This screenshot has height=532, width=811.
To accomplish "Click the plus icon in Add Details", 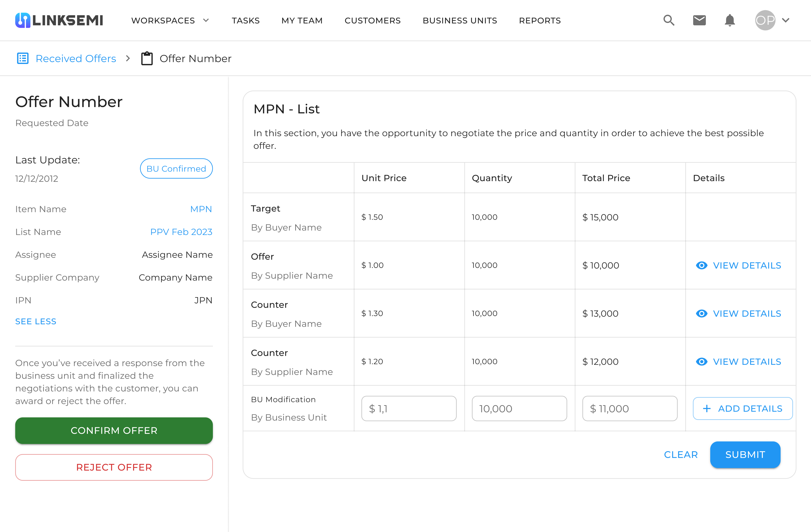I will [x=707, y=408].
